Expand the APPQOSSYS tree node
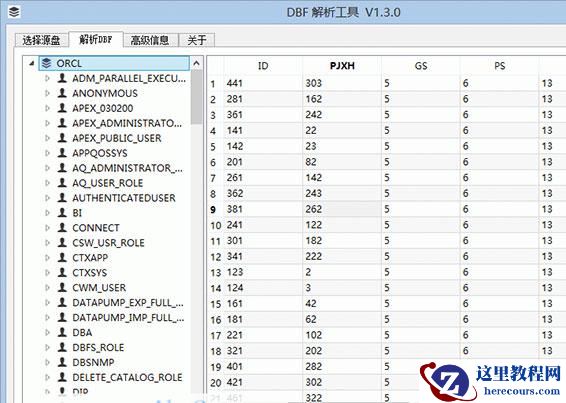Viewport: 566px width, 403px height. tap(47, 153)
